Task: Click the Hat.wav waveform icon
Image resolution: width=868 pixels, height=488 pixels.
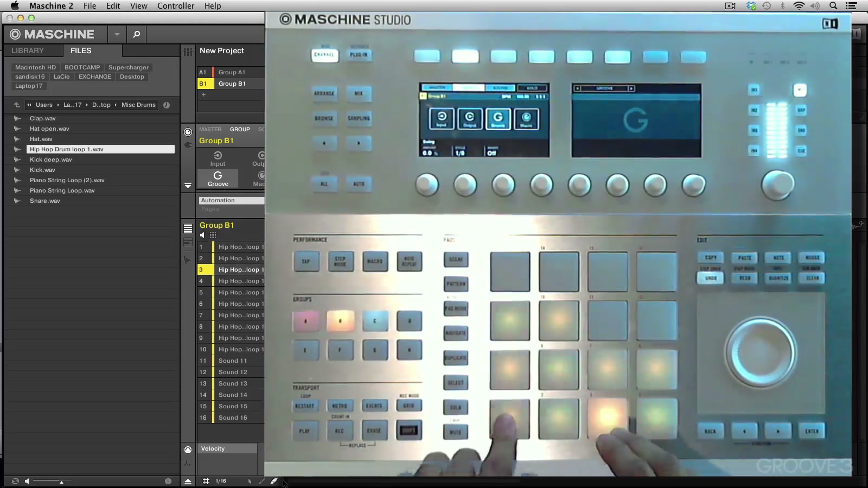Action: pyautogui.click(x=17, y=139)
